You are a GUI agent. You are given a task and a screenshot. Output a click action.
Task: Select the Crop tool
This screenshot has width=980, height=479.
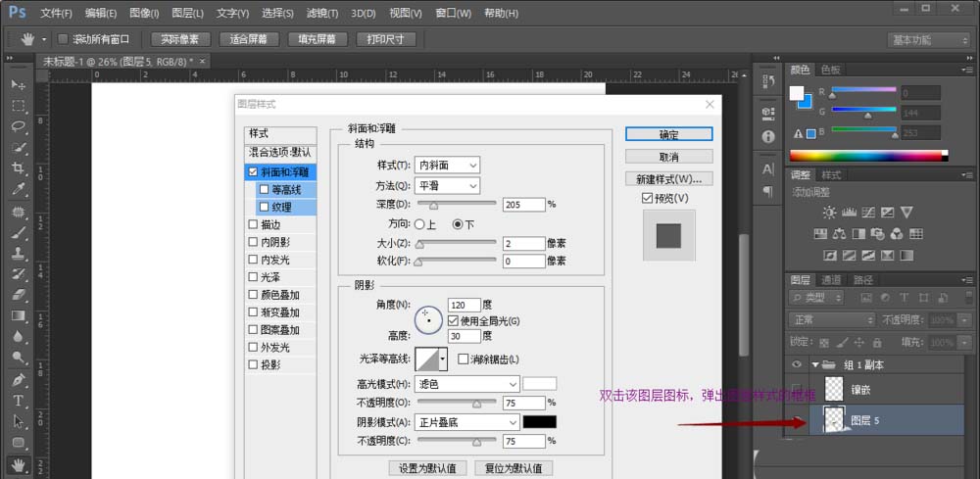click(18, 168)
